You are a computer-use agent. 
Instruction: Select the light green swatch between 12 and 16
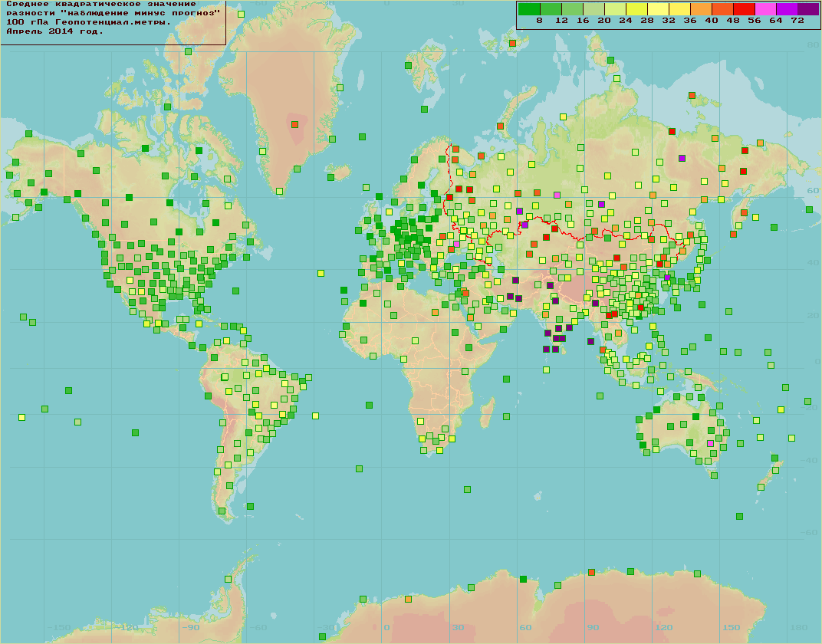click(572, 9)
